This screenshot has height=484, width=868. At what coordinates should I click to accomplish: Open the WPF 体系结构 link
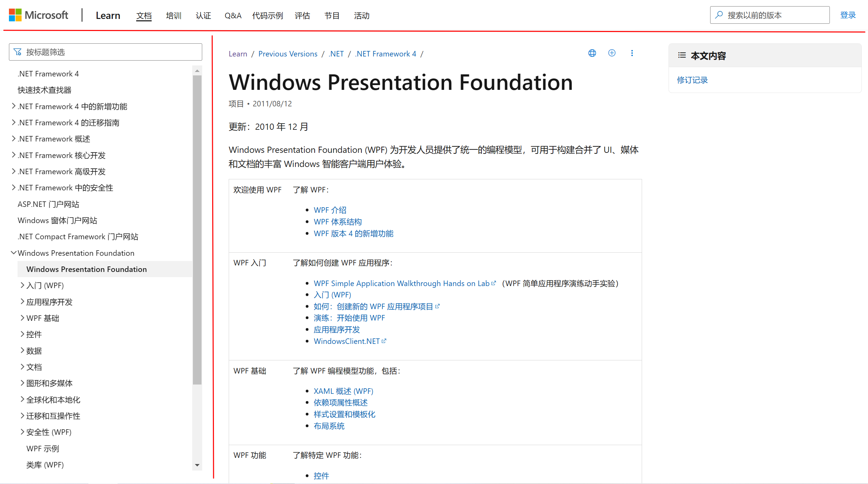337,222
